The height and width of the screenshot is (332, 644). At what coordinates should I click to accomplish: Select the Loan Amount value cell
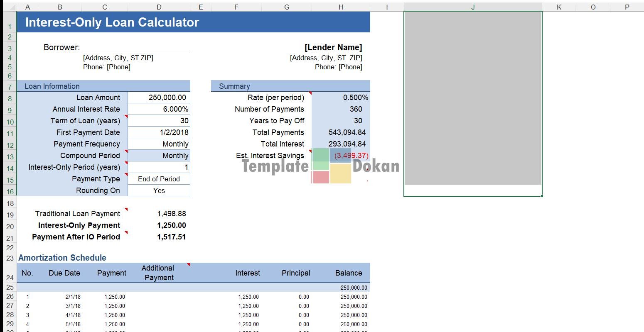click(159, 98)
